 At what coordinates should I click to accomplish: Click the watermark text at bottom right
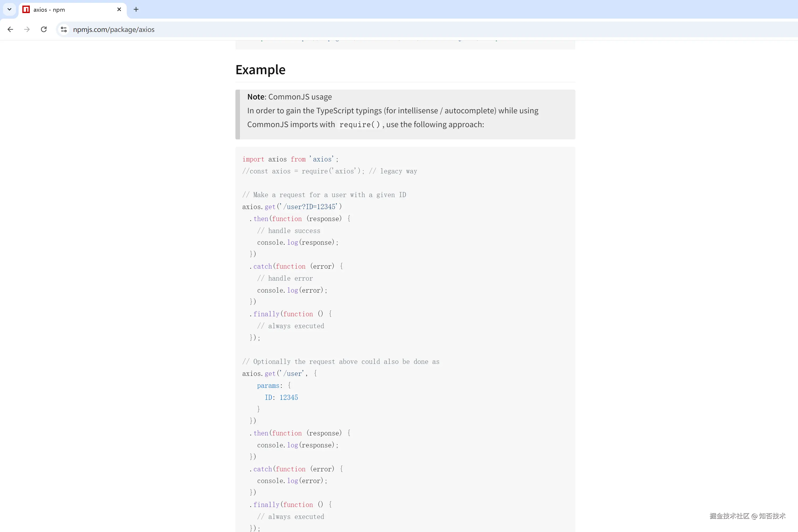coord(747,516)
